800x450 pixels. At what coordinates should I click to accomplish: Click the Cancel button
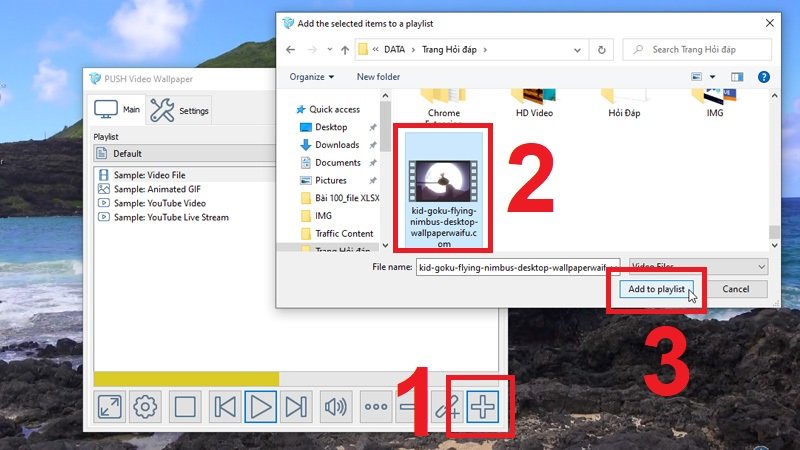coord(735,289)
